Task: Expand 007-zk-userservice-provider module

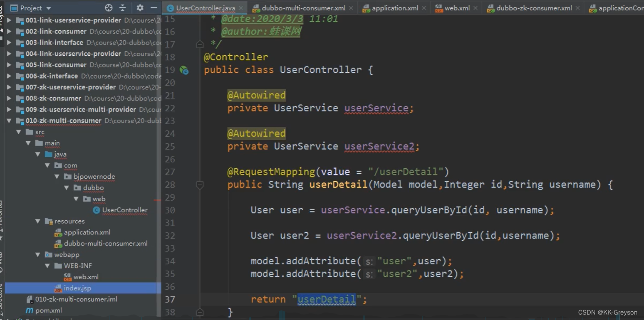Action: (9, 87)
